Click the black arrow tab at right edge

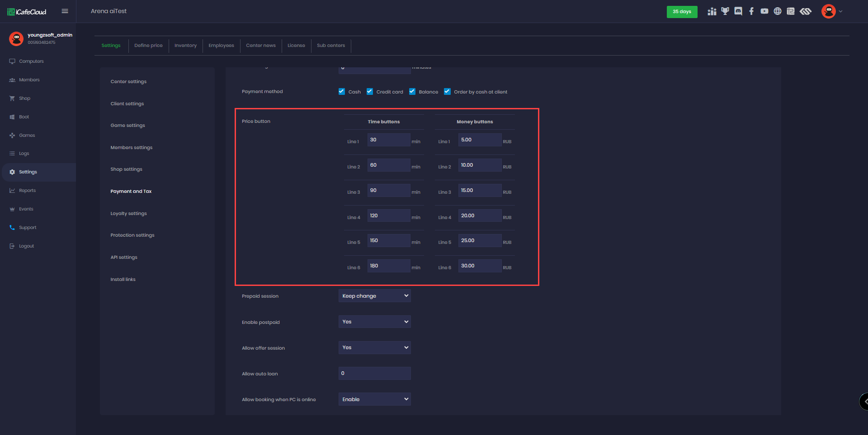click(x=864, y=401)
